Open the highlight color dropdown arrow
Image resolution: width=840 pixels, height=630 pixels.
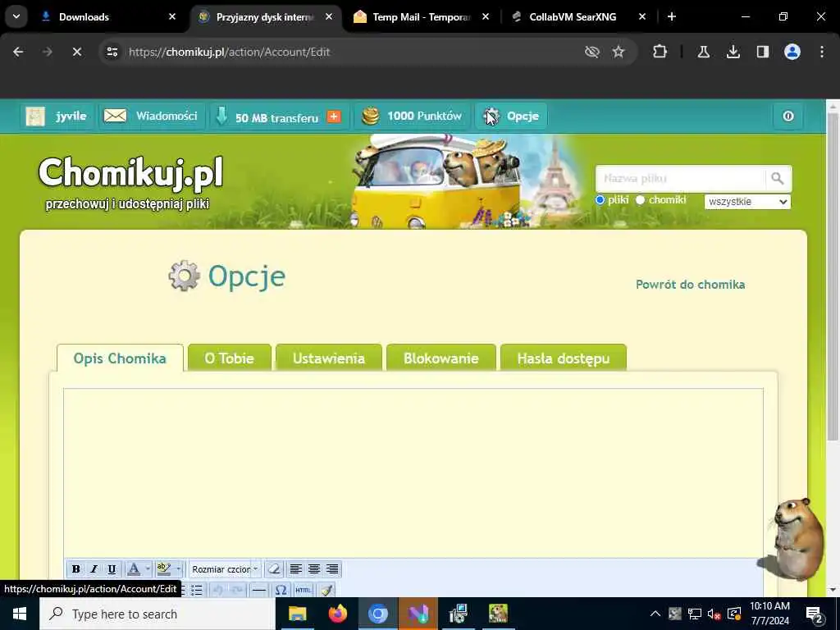click(178, 569)
